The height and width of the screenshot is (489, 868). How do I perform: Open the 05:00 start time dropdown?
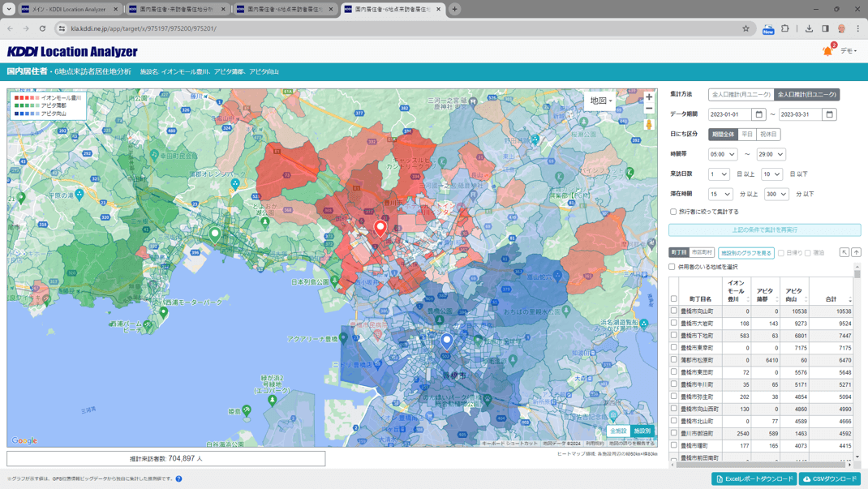pyautogui.click(x=723, y=154)
